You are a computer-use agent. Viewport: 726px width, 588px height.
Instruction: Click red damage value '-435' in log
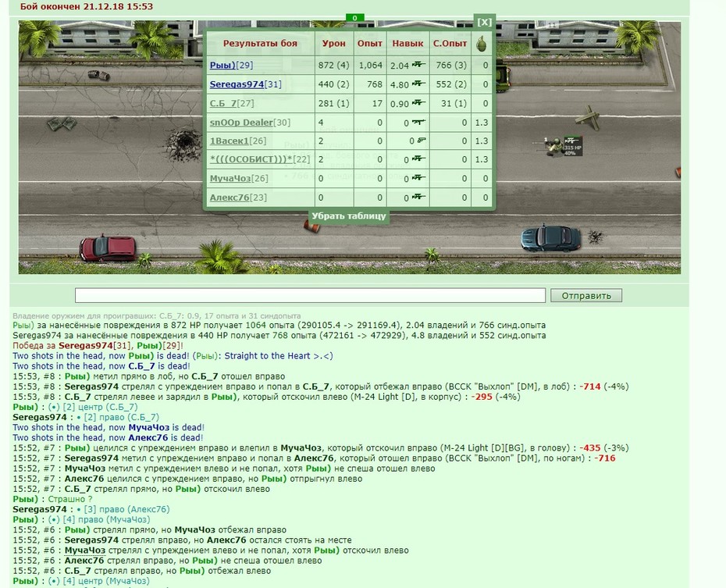click(x=590, y=448)
